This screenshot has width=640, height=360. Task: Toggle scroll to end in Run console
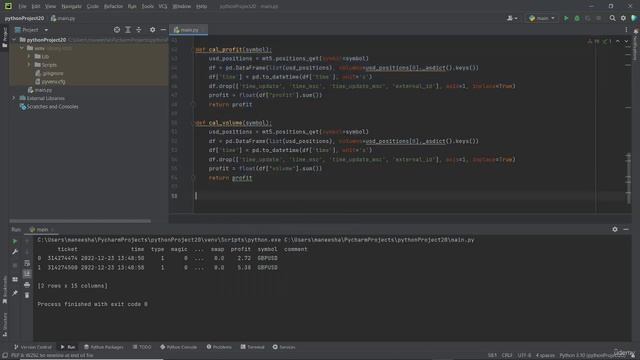pos(27,273)
